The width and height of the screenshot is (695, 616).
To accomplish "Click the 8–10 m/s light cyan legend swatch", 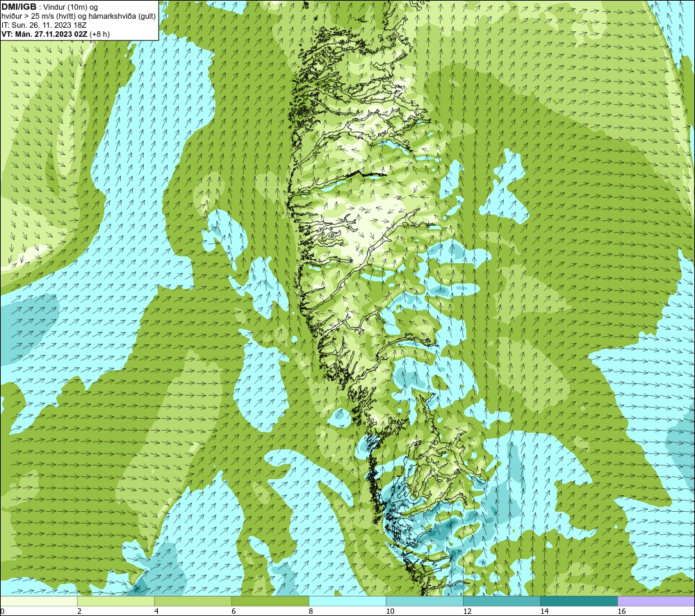I will pos(347,601).
